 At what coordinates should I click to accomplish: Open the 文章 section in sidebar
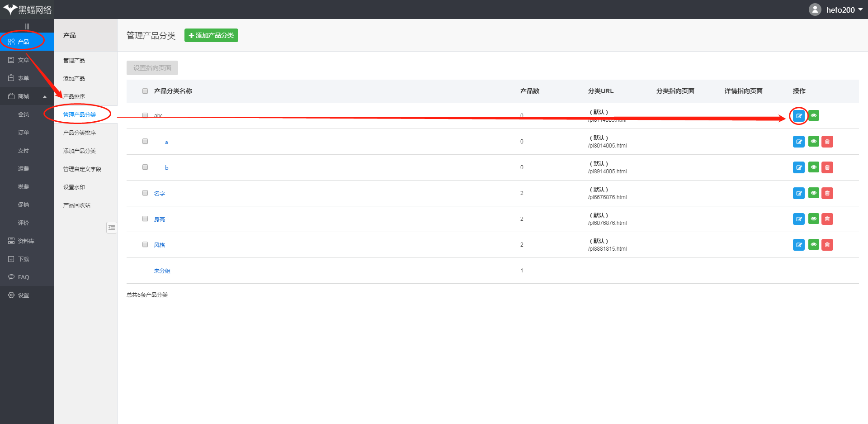23,60
